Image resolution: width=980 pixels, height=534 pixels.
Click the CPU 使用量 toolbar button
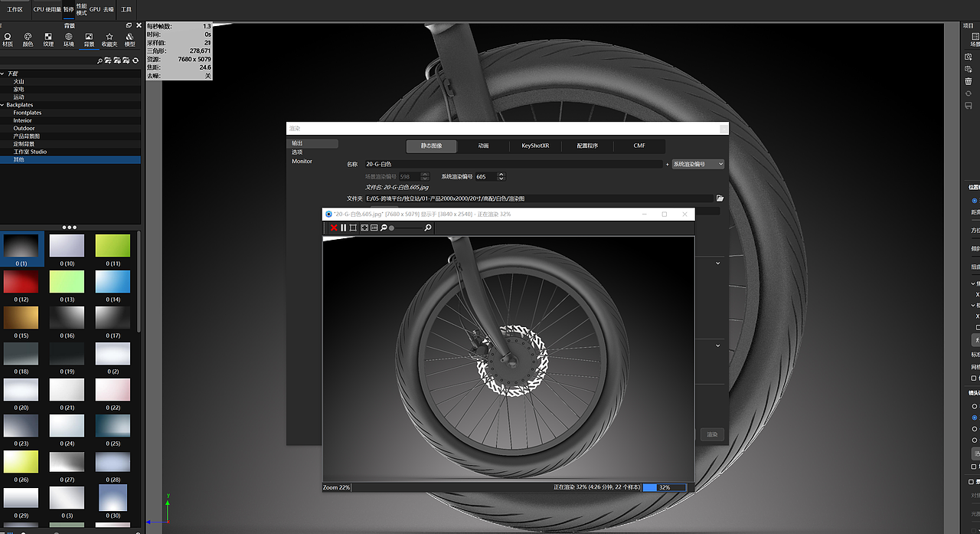coord(47,10)
